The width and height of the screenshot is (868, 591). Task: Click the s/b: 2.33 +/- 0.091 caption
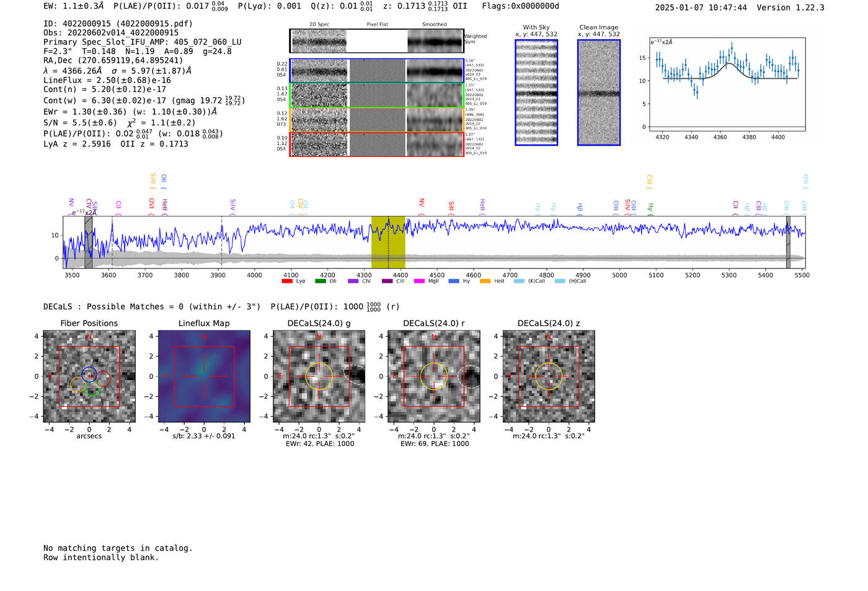point(204,436)
